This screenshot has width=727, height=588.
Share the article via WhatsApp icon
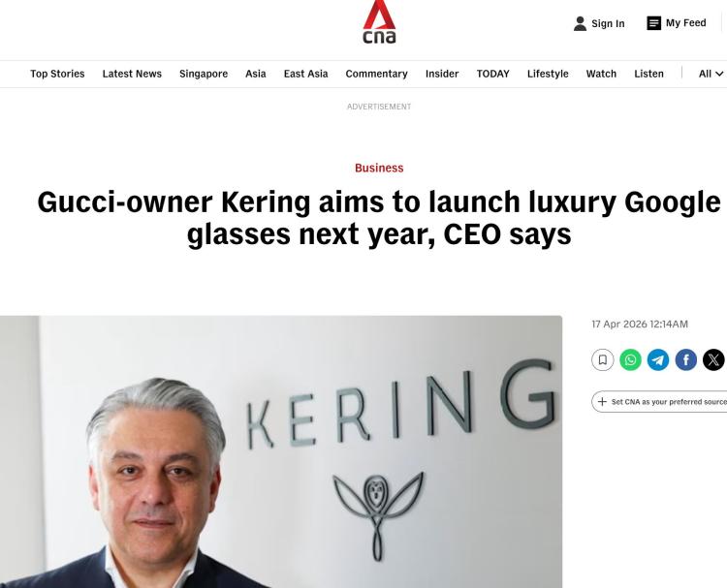point(631,360)
